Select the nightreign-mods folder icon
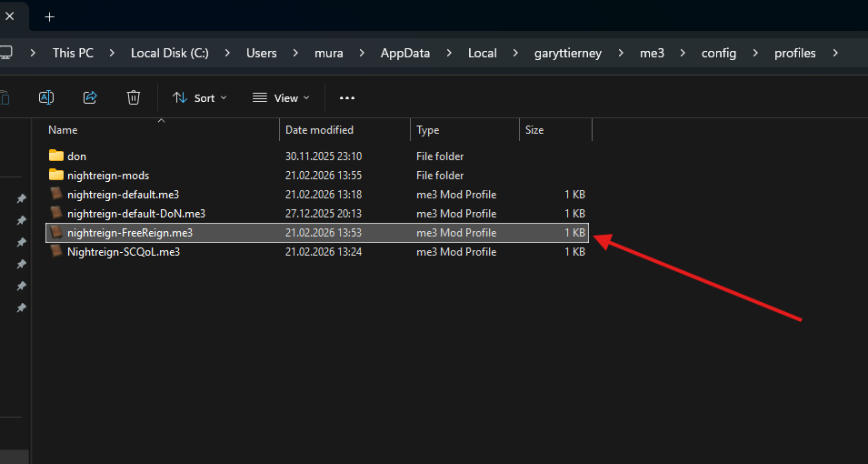Screen dimensions: 868x464 [56, 175]
